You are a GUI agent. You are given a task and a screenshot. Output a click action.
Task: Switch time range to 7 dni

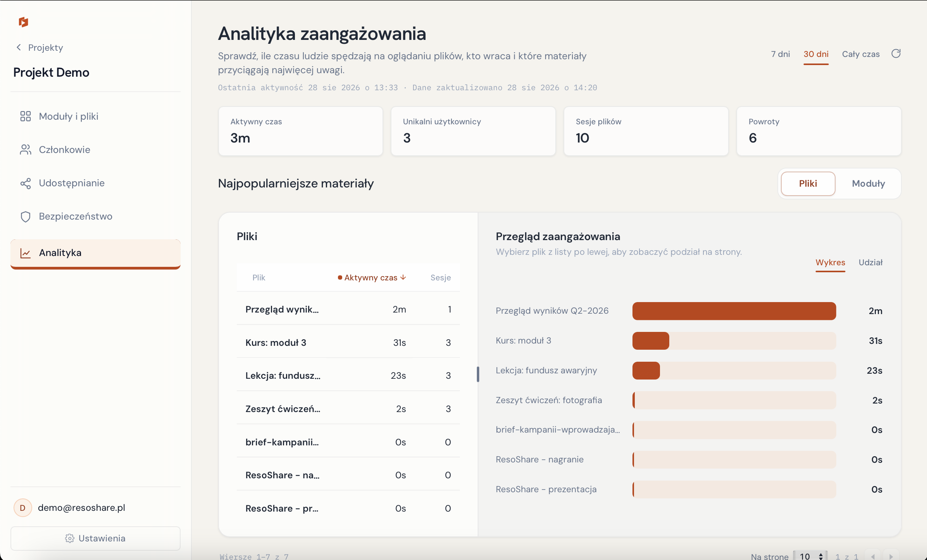pyautogui.click(x=781, y=54)
